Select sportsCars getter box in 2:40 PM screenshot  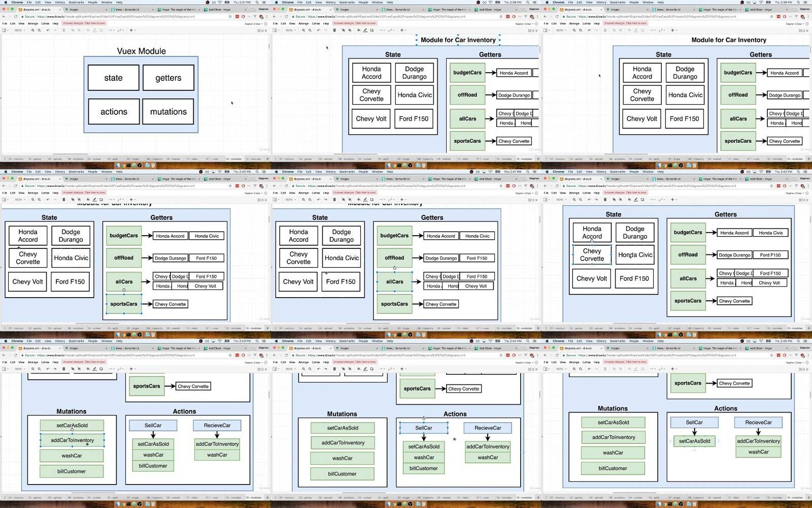(x=124, y=304)
